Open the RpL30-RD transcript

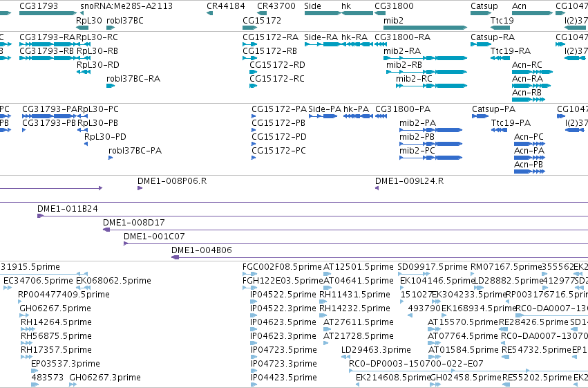(84, 72)
